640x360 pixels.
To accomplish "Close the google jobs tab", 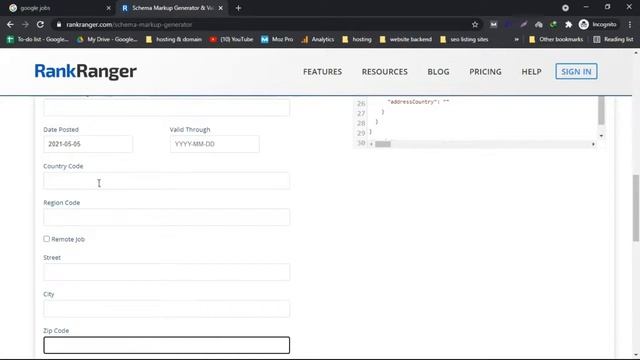I will pyautogui.click(x=109, y=8).
